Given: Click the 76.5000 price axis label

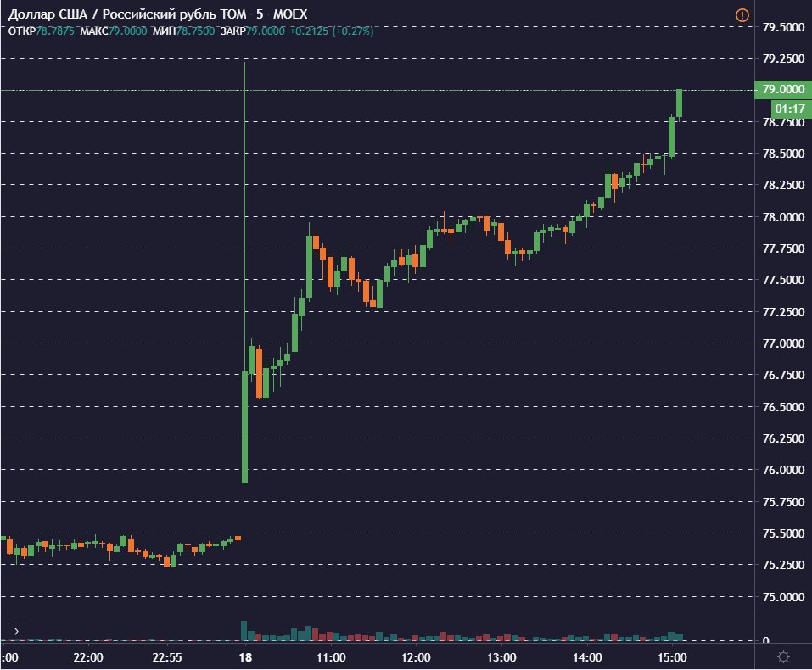Looking at the screenshot, I should 783,407.
